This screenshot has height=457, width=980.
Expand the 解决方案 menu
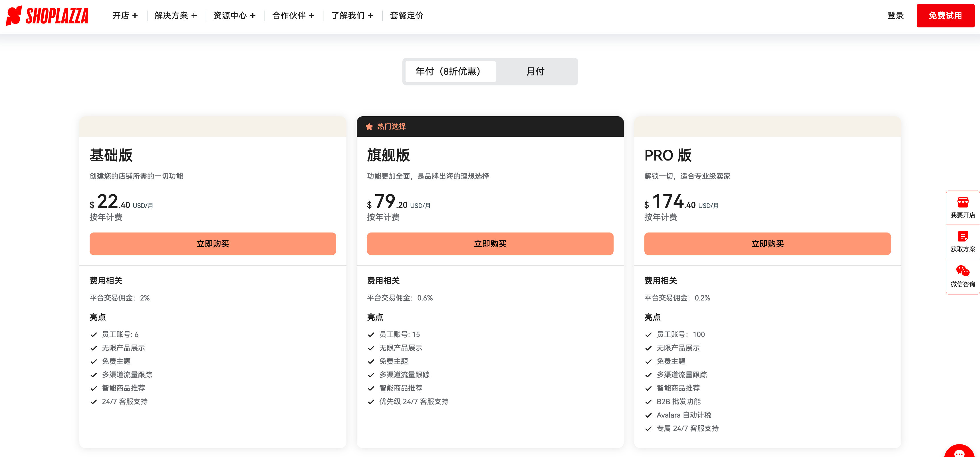(175, 16)
